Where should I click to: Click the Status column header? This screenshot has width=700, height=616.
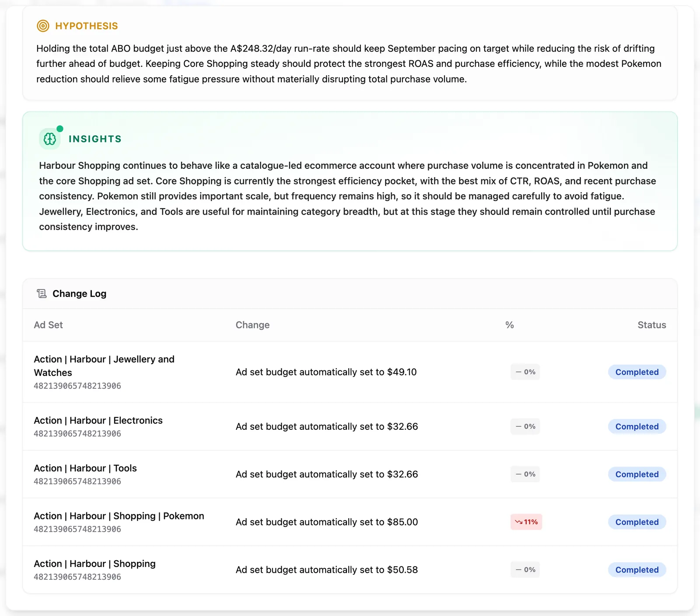[x=652, y=325]
